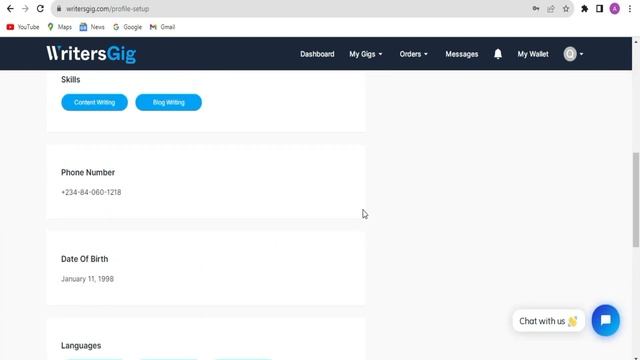Go to Dashboard in the navbar
This screenshot has width=640, height=360.
pyautogui.click(x=317, y=54)
